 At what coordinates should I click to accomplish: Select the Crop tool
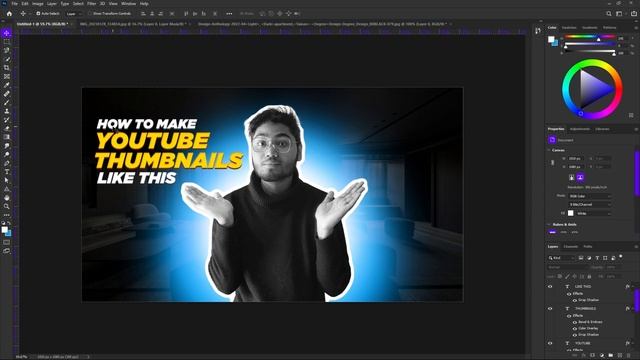click(x=7, y=68)
